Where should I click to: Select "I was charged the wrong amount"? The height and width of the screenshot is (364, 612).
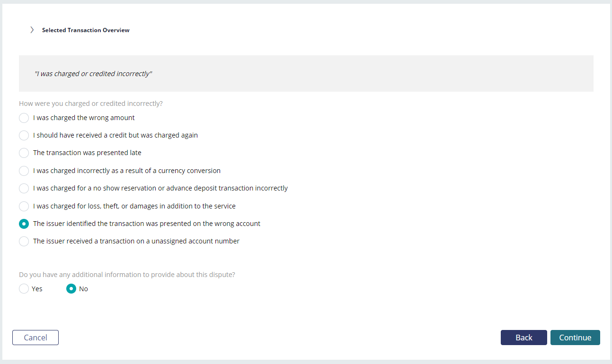point(24,118)
